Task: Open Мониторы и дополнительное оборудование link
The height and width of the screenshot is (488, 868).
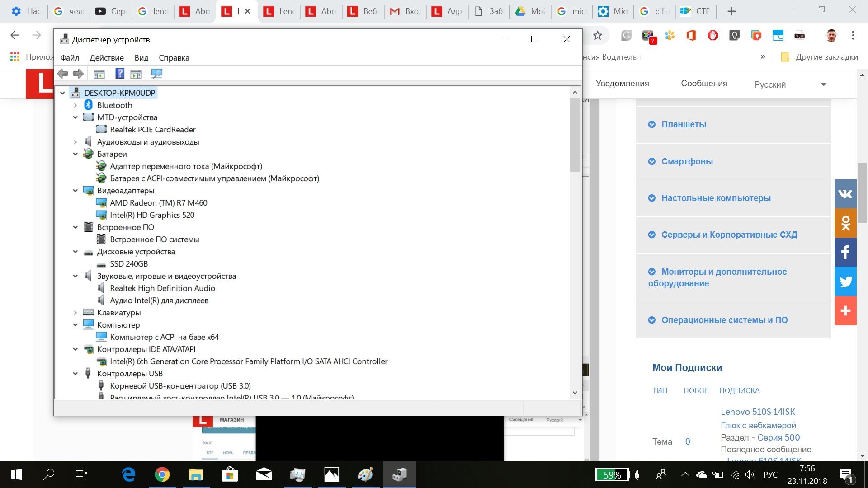Action: click(717, 277)
